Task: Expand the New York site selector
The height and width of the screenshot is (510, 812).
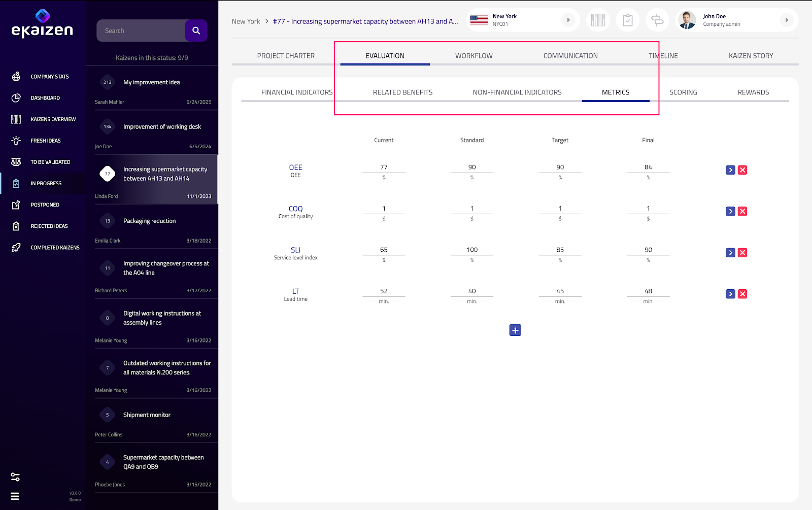Action: pos(568,20)
